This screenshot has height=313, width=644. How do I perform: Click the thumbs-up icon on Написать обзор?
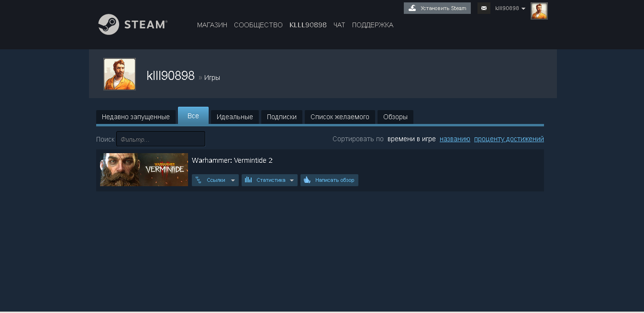(x=307, y=180)
